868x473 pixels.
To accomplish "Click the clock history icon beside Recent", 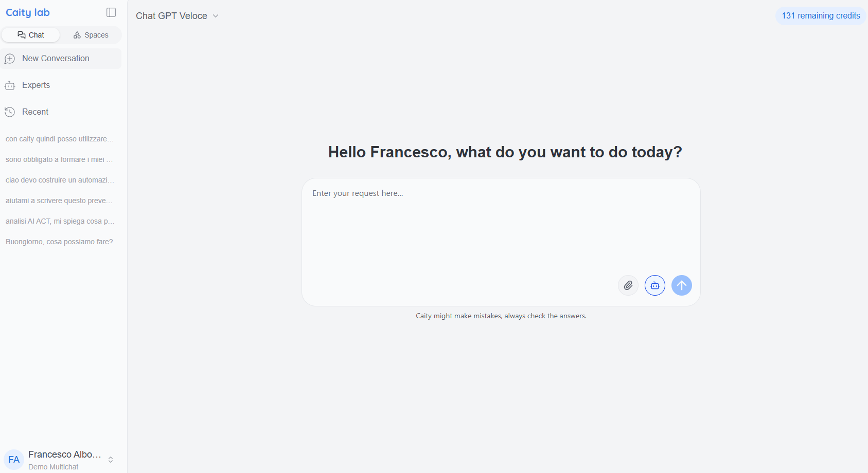I will point(10,112).
